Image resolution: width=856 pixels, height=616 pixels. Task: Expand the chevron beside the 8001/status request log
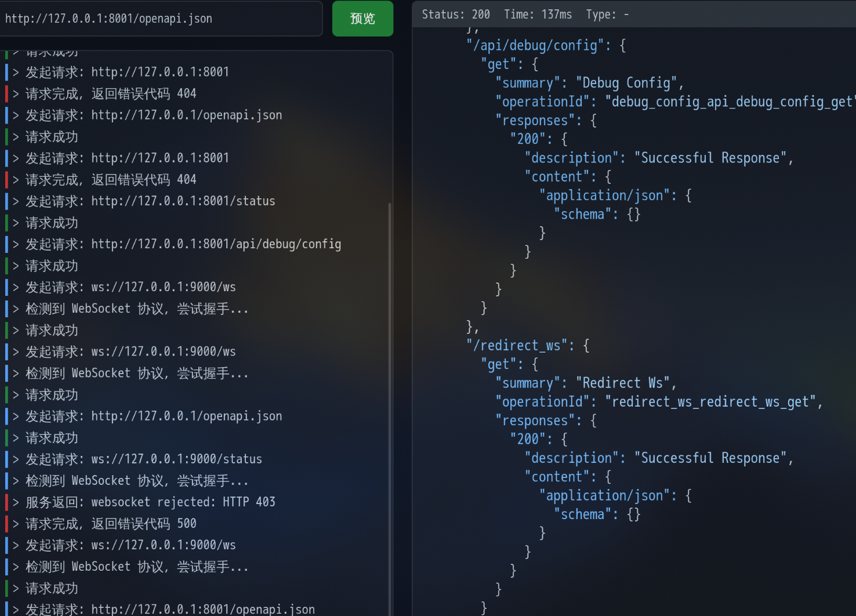pos(16,201)
